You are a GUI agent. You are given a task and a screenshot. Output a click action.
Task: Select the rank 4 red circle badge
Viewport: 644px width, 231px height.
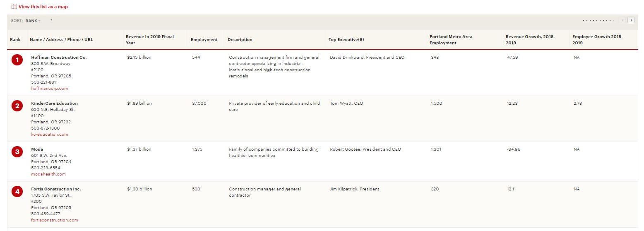pos(17,192)
